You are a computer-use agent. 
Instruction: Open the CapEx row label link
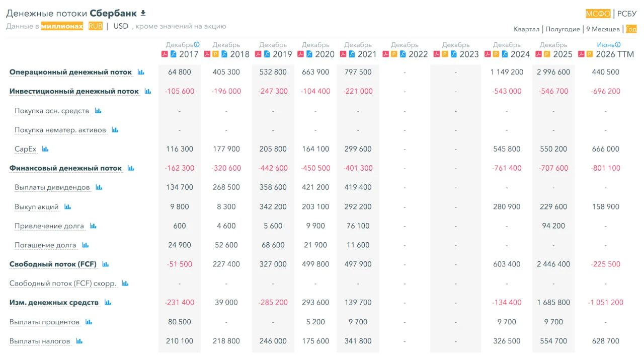point(26,149)
